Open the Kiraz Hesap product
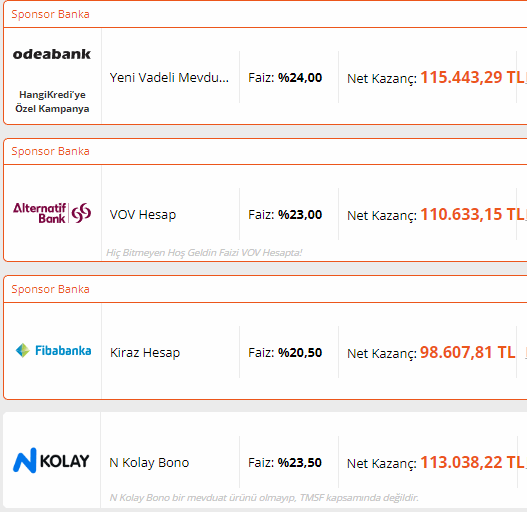Image resolution: width=527 pixels, height=512 pixels. [145, 353]
